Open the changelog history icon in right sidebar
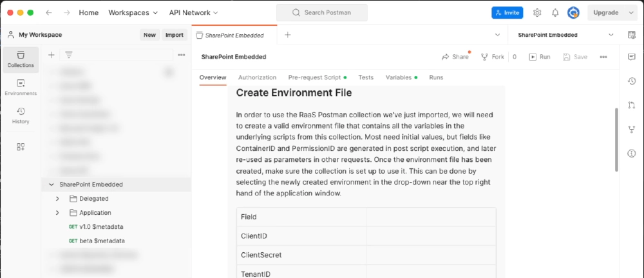Image resolution: width=644 pixels, height=278 pixels. pyautogui.click(x=632, y=81)
